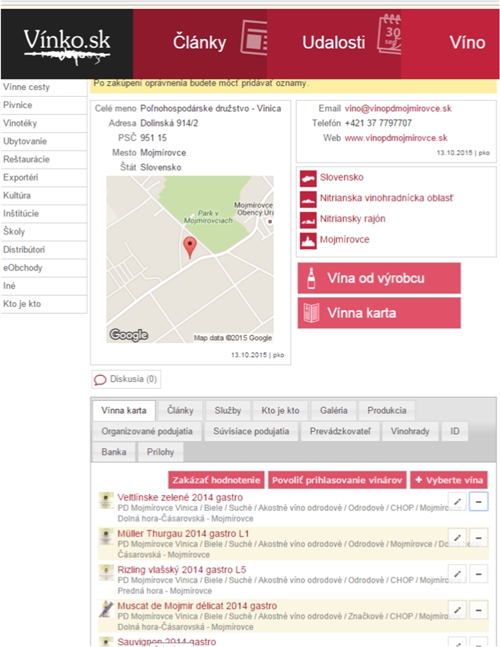Remove Muscat de Mojmír délicat with minus icon
Image resolution: width=500 pixels, height=647 pixels.
479,610
